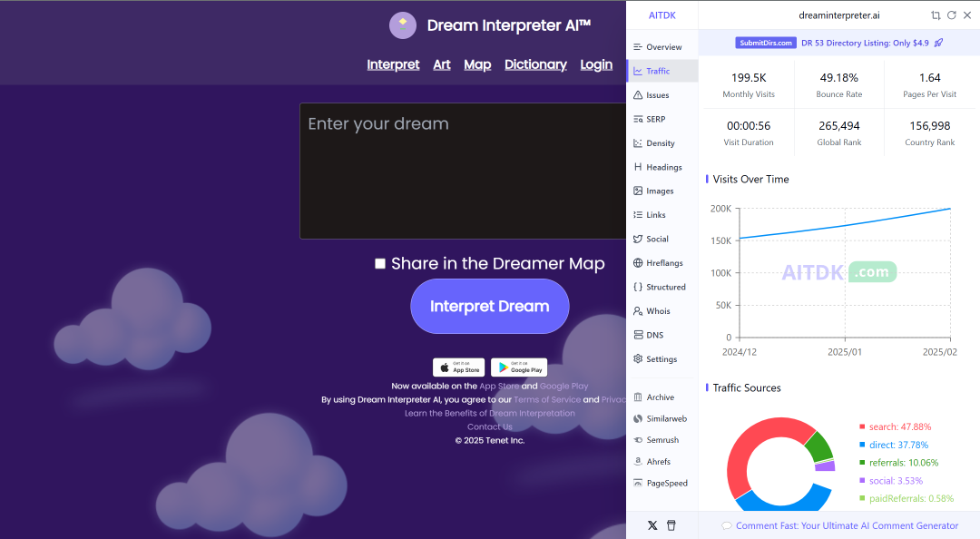Open Learn the Benefits of Dream Interpretation link
980x539 pixels.
pyautogui.click(x=489, y=413)
